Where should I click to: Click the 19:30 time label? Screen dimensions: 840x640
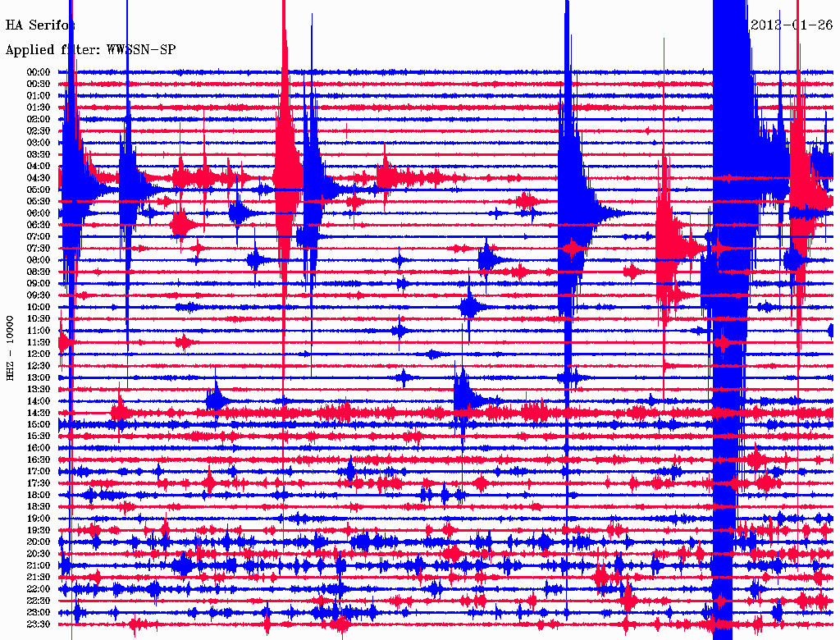pos(39,530)
